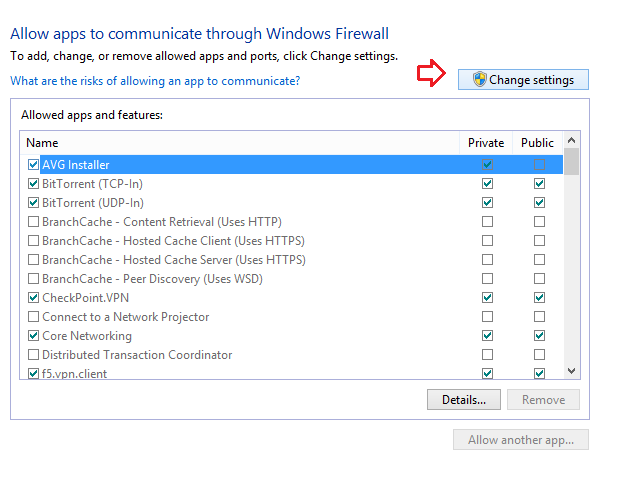
Task: Click the Details button
Action: [463, 400]
